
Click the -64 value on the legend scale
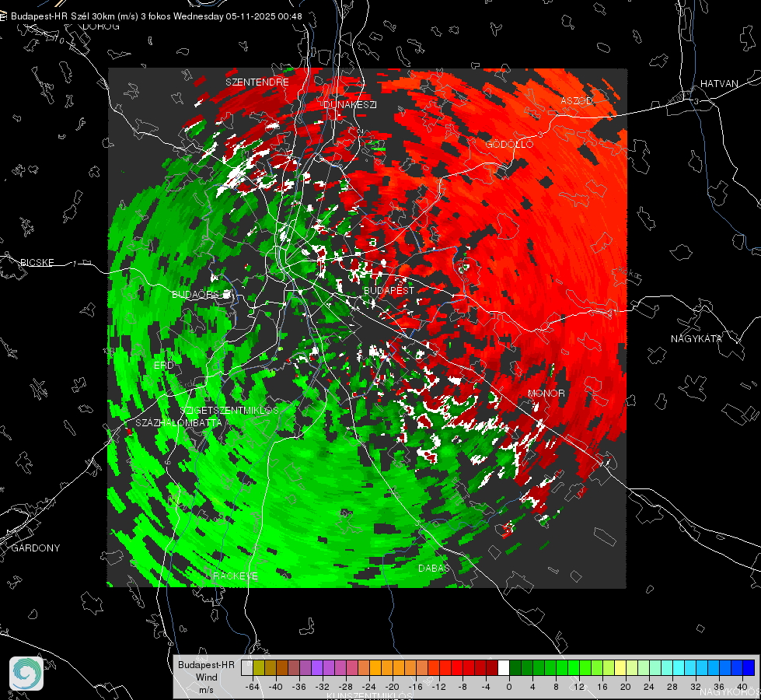click(x=253, y=687)
